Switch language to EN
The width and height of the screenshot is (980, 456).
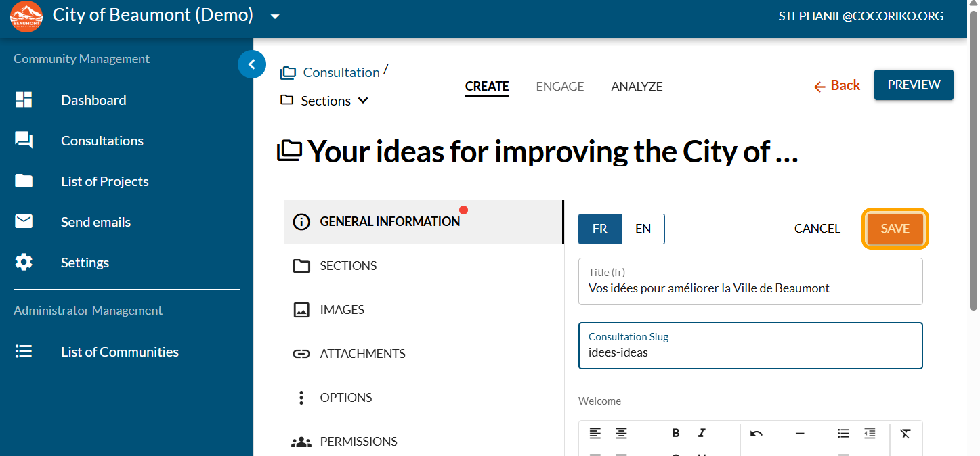(x=643, y=229)
